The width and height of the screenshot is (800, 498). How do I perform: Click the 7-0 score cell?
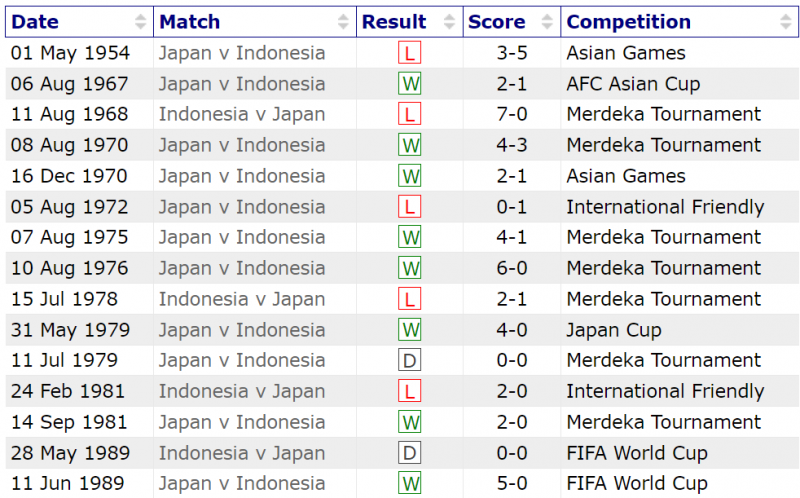coord(512,114)
